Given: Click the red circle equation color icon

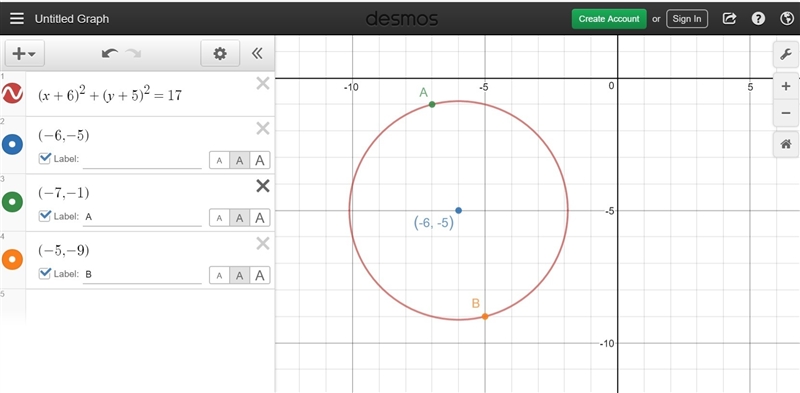Looking at the screenshot, I should tap(12, 94).
